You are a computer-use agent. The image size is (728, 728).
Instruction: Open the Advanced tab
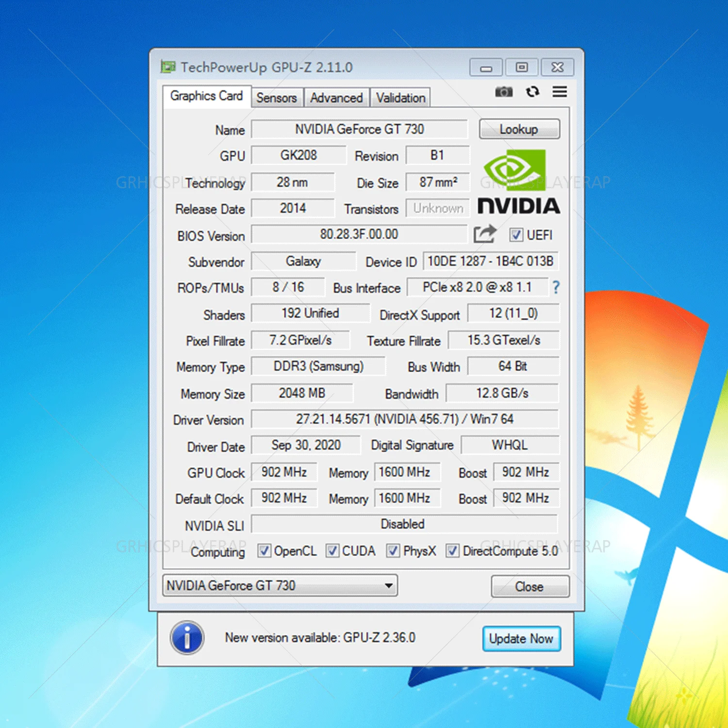[336, 98]
